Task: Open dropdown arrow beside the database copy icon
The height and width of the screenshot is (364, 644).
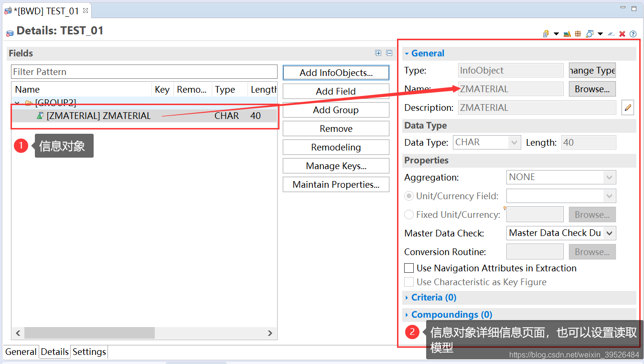Action: click(x=556, y=34)
